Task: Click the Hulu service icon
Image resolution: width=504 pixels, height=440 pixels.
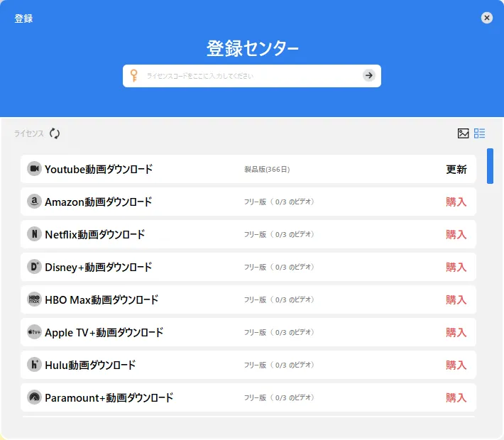Action: (x=34, y=365)
